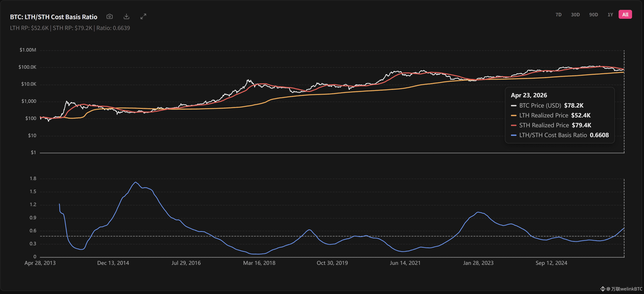The height and width of the screenshot is (294, 644).
Task: Select the 90D time range
Action: tap(594, 15)
